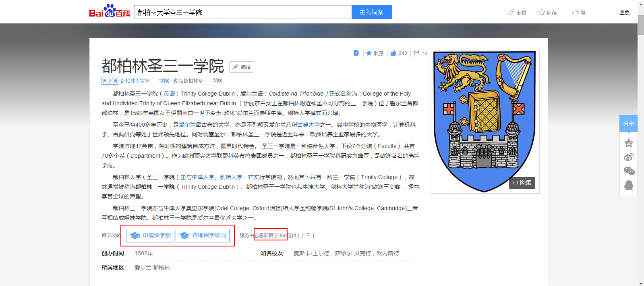Click the 爱尔兰 都柏林 location value
The image size is (644, 286).
coord(152,267)
